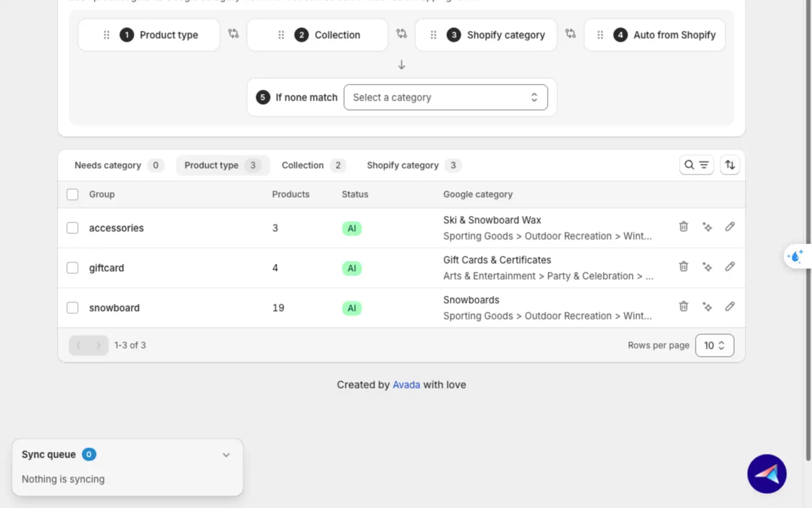812x508 pixels.
Task: Run AI suggestion for snowboard row
Action: pos(707,307)
